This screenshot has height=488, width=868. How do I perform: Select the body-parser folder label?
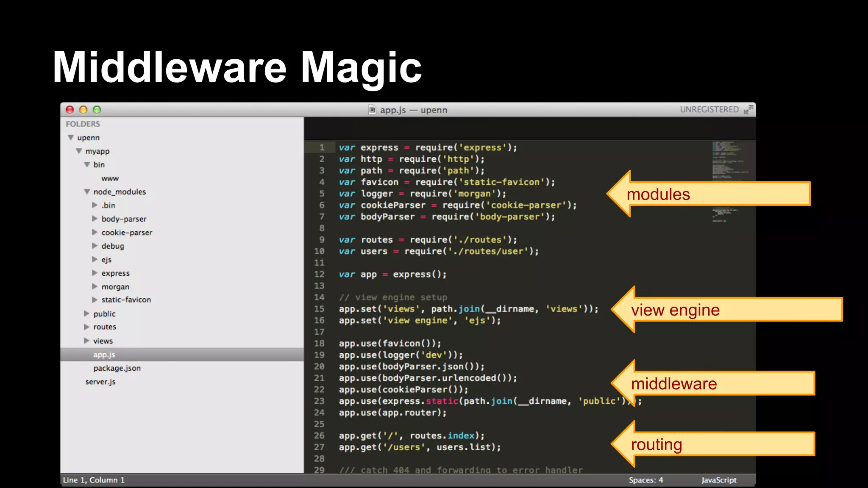click(x=124, y=219)
